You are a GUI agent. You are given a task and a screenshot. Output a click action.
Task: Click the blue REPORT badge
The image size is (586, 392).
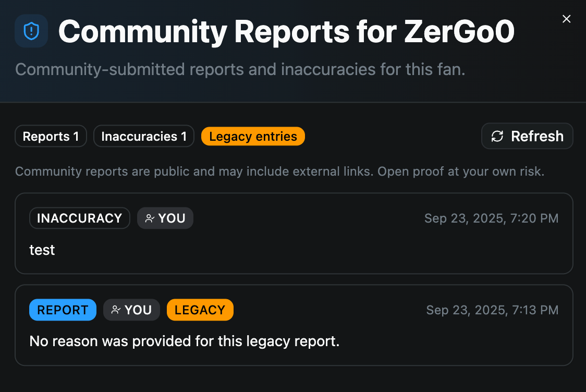click(63, 310)
